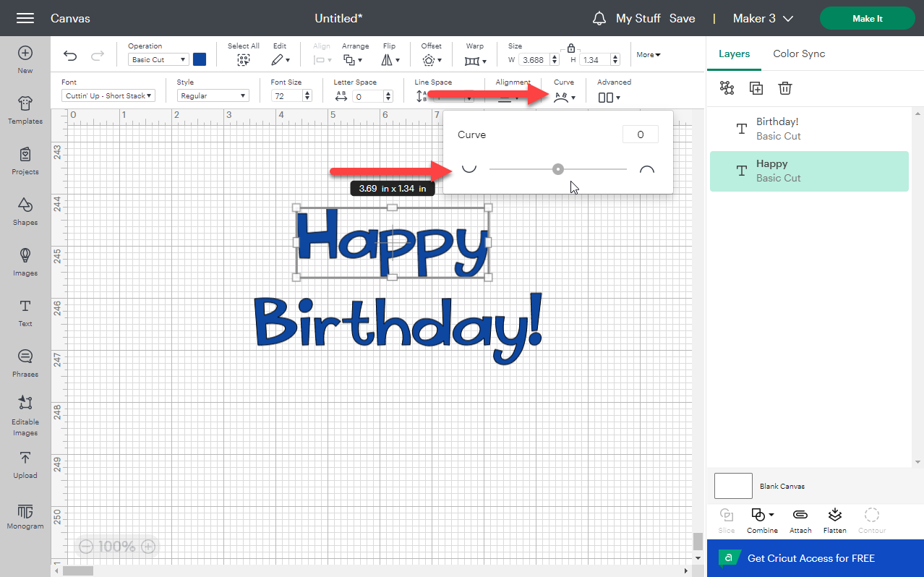924x577 pixels.
Task: Click the Make It button
Action: coord(867,18)
